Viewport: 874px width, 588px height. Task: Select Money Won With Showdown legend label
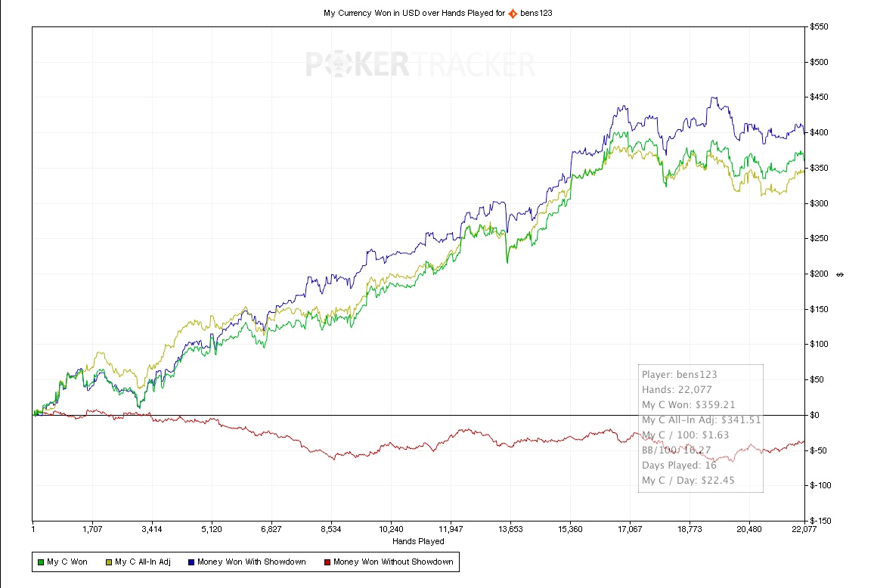pyautogui.click(x=251, y=562)
